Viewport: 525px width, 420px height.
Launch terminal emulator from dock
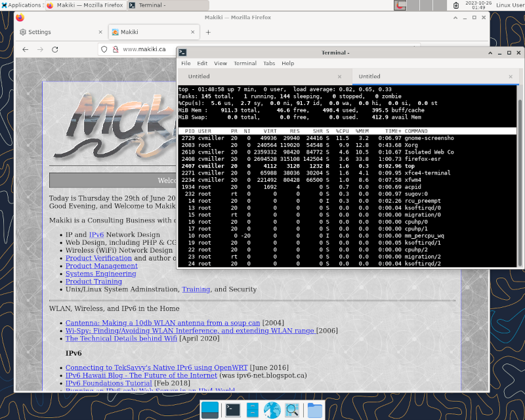tap(233, 410)
